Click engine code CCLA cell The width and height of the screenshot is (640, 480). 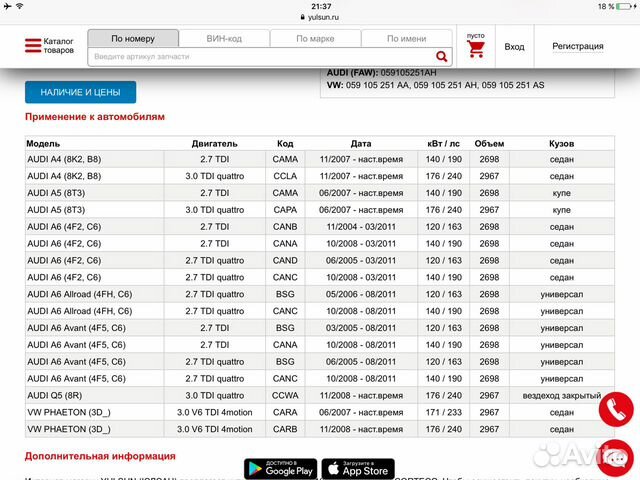285,176
